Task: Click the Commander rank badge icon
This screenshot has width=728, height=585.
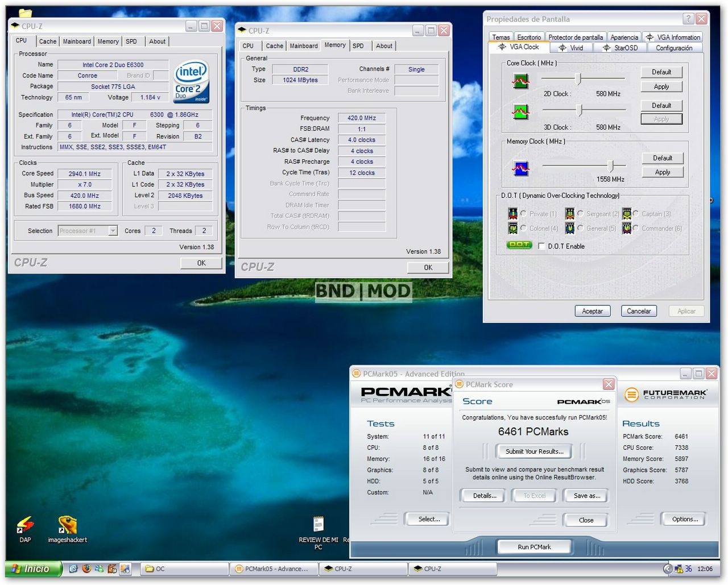Action: point(626,228)
